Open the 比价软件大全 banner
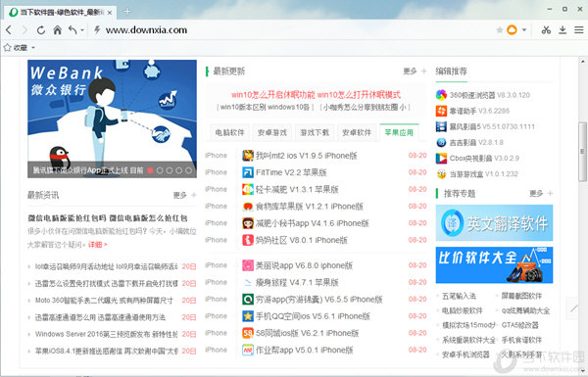 [494, 265]
